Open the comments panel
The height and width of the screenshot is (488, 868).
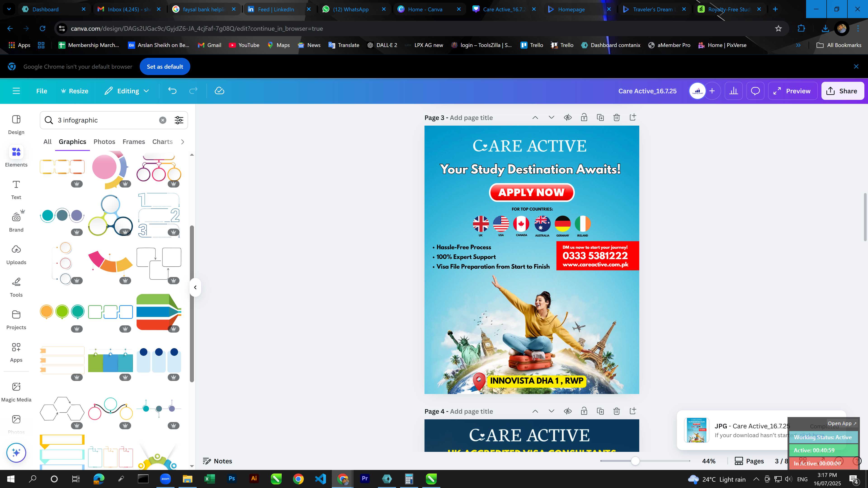(755, 91)
